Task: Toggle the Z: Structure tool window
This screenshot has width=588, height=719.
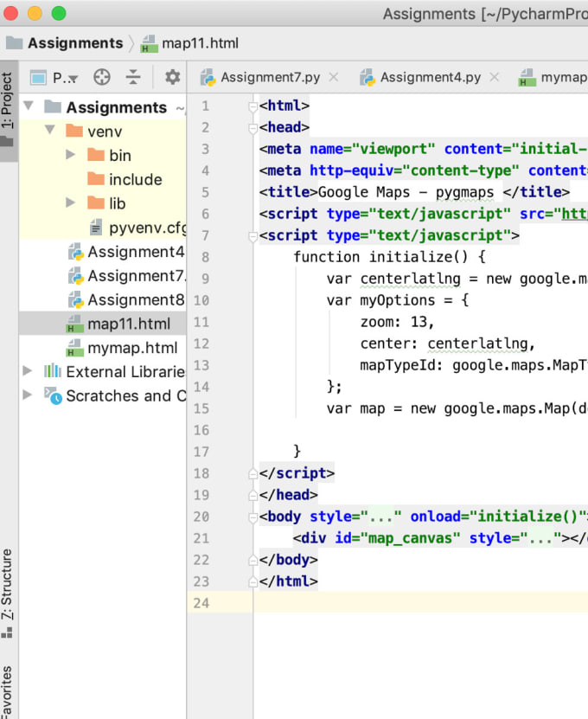Action: pyautogui.click(x=7, y=593)
